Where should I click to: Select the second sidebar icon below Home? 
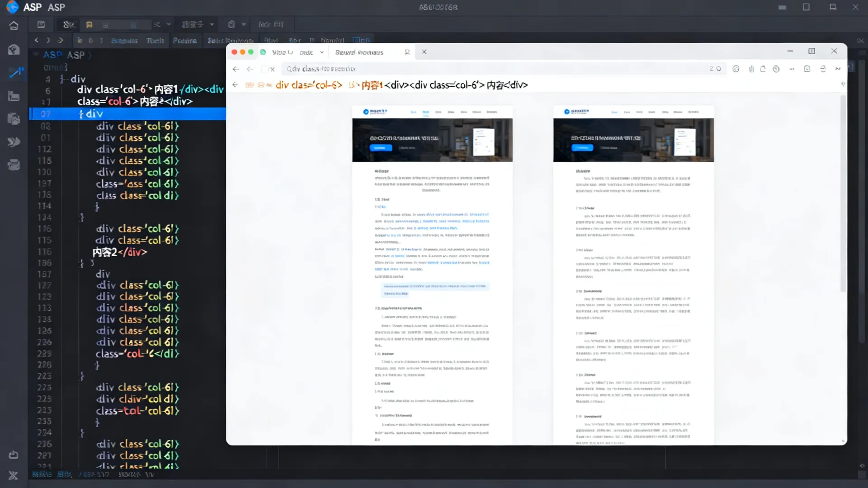click(14, 49)
